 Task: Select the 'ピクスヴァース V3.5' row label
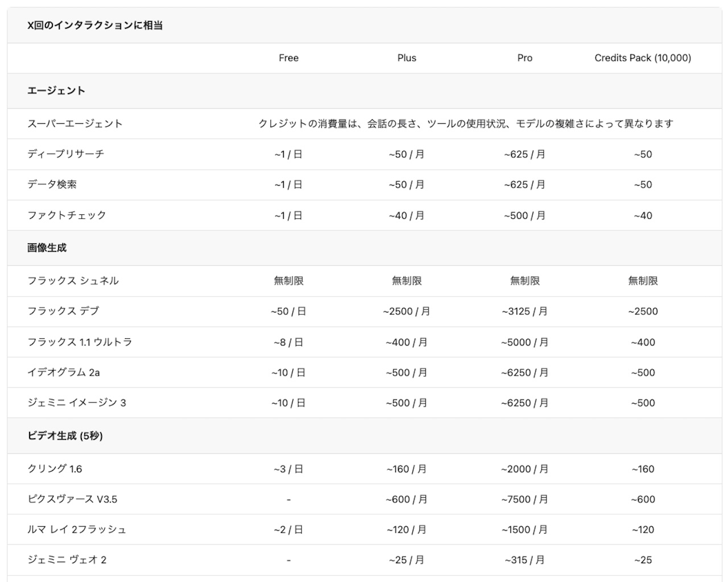(x=72, y=500)
